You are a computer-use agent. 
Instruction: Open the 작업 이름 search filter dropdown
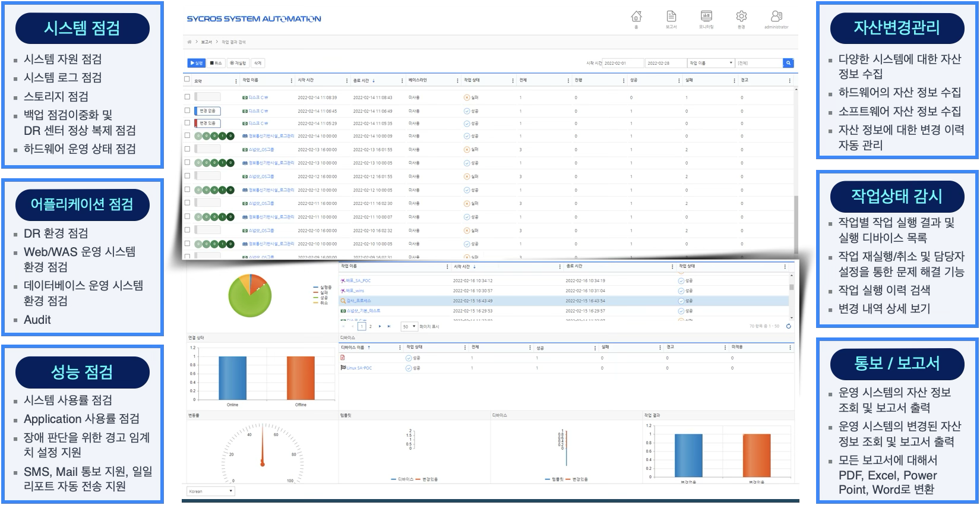tap(711, 63)
